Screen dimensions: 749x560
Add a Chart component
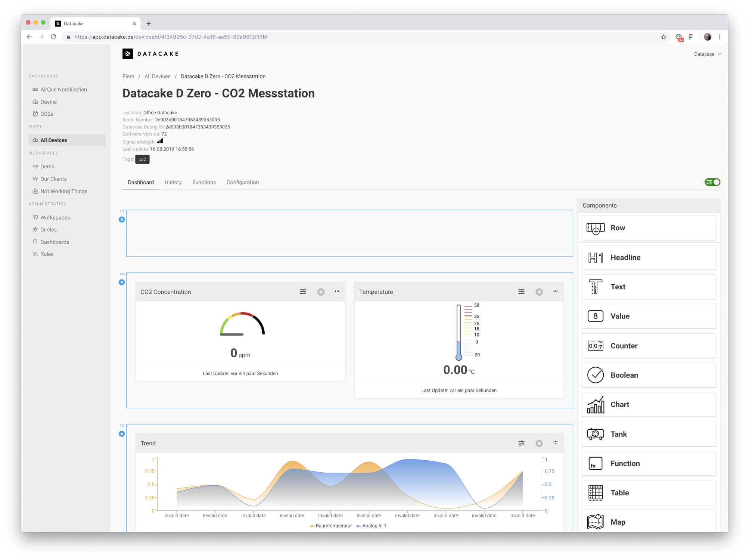pyautogui.click(x=649, y=404)
